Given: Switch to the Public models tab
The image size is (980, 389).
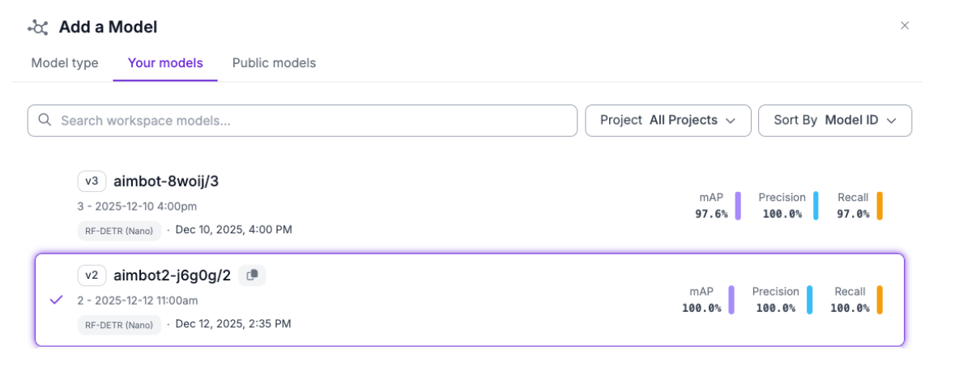Looking at the screenshot, I should tap(274, 63).
